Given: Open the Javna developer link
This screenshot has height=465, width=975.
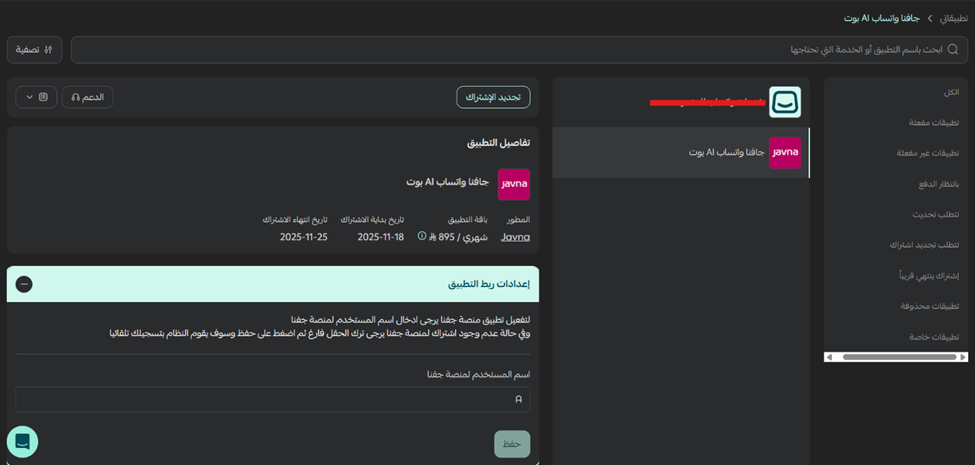Looking at the screenshot, I should pyautogui.click(x=515, y=237).
